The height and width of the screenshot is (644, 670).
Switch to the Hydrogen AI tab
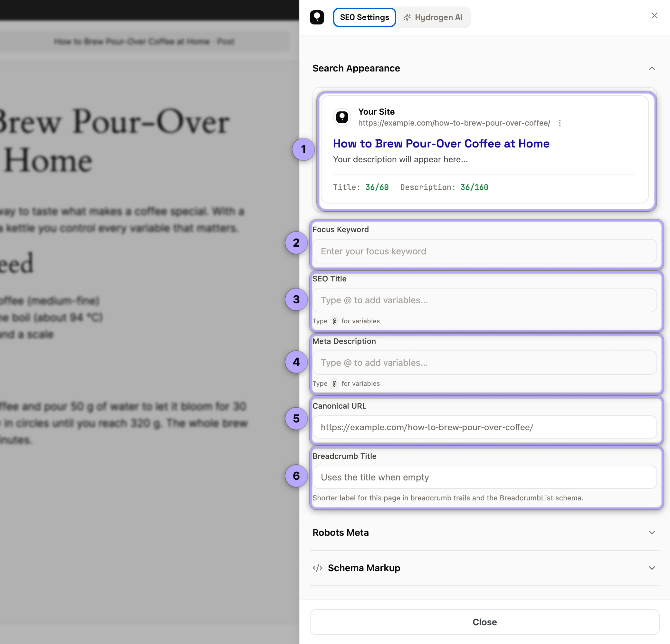coord(433,17)
